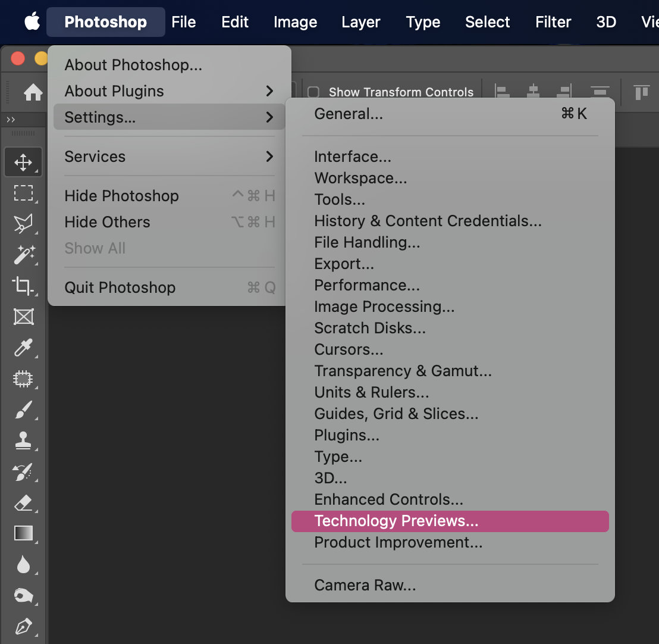This screenshot has width=659, height=644.
Task: Expand About Plugins submenu arrow
Action: (269, 91)
